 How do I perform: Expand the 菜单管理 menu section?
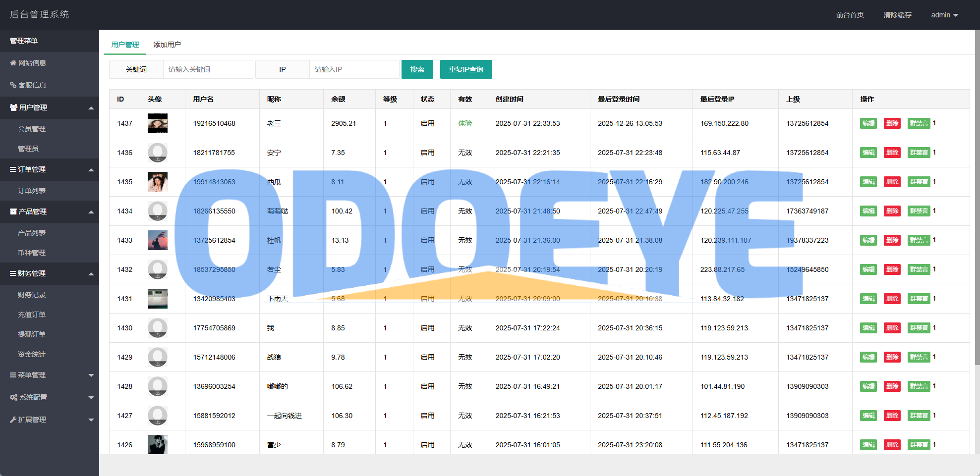click(91, 375)
